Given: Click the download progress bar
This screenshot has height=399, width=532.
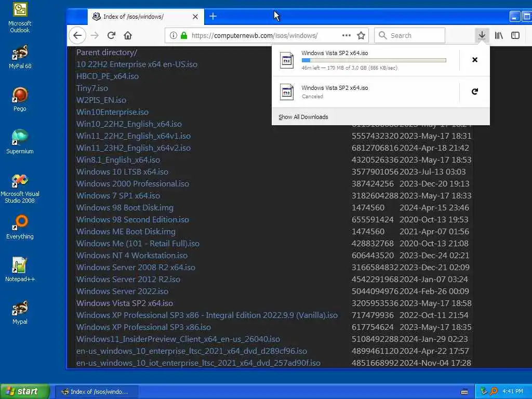Looking at the screenshot, I should click(374, 60).
